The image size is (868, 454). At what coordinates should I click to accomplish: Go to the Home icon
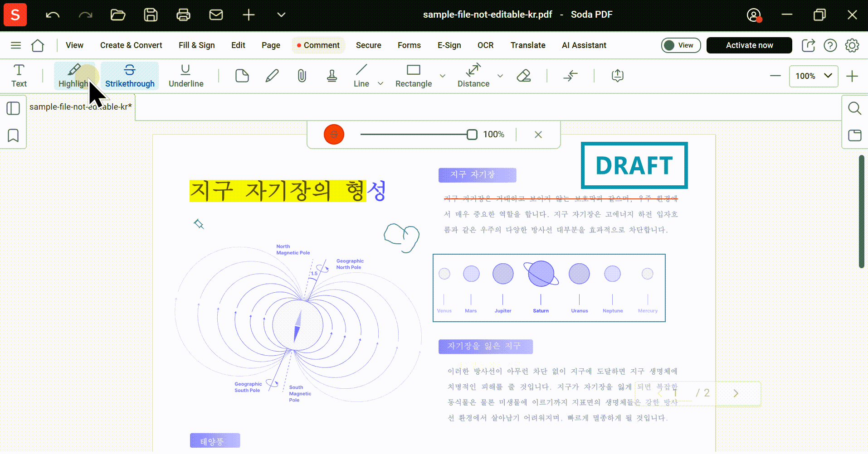38,45
